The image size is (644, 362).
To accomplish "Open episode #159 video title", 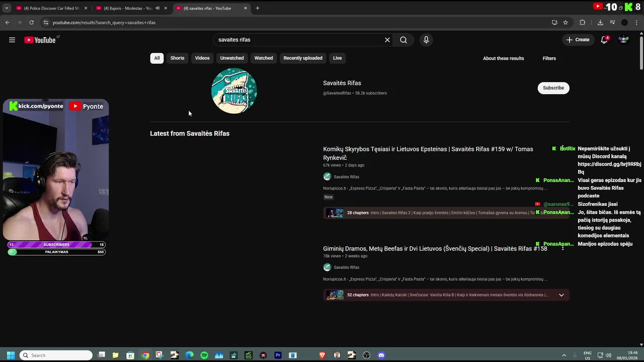I will coord(428,153).
